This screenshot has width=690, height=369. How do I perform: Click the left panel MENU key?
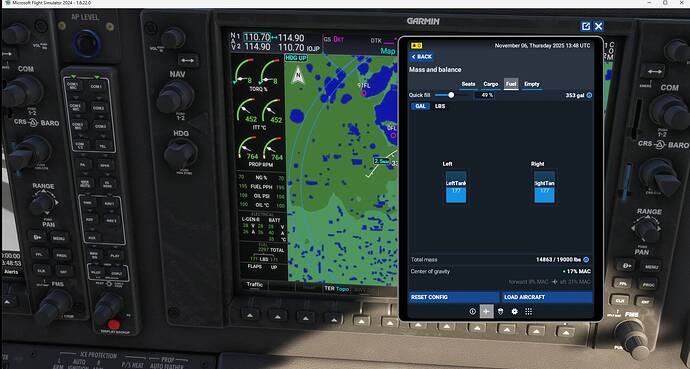coord(59,238)
